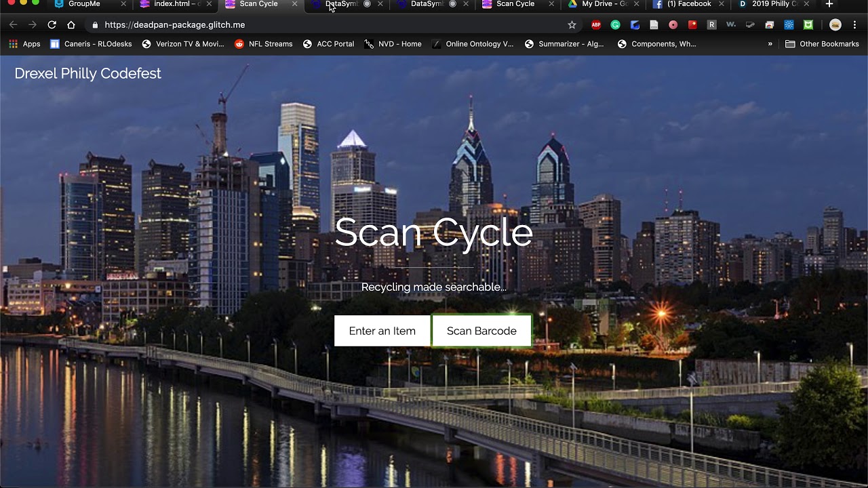Open the Caneris - RLOdesks bookmark

91,44
